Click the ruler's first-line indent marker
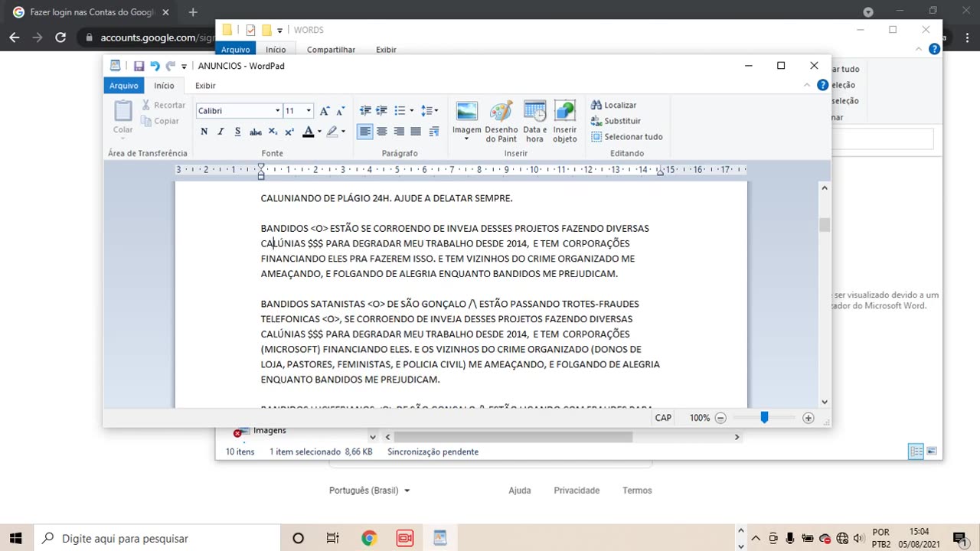This screenshot has height=551, width=980. [261, 167]
